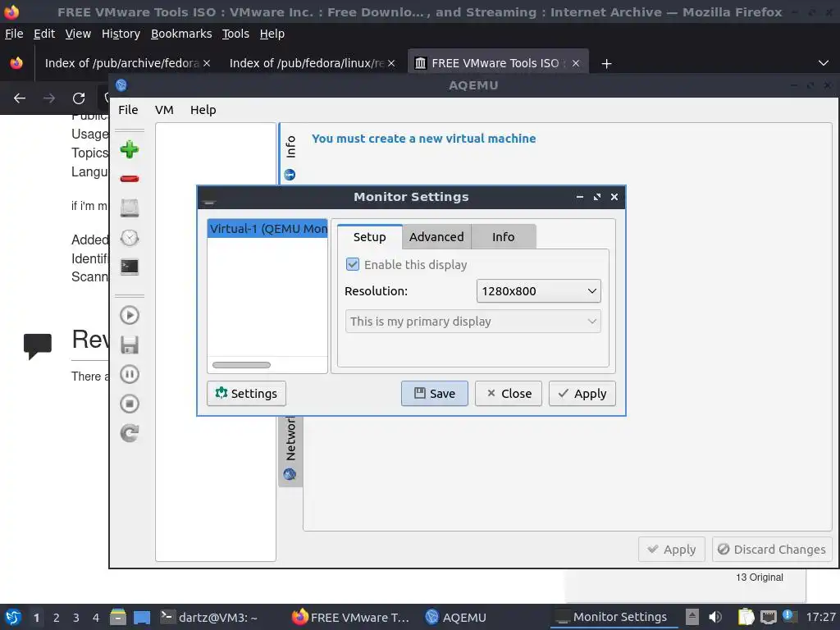Click the show desktop icon in taskbar
The height and width of the screenshot is (630, 840).
click(142, 617)
